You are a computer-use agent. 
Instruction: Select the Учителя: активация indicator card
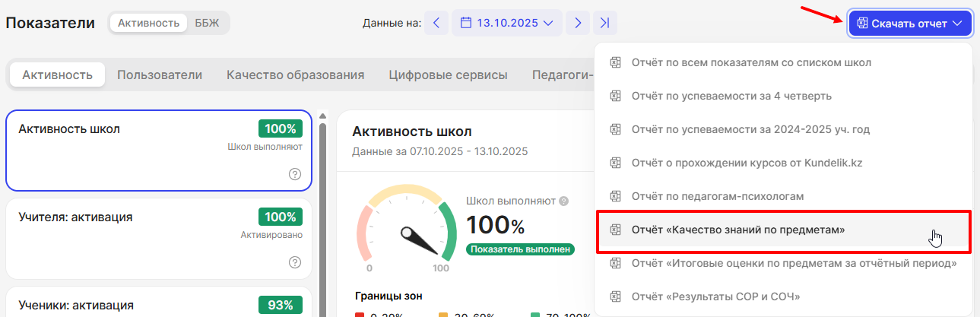click(x=158, y=238)
